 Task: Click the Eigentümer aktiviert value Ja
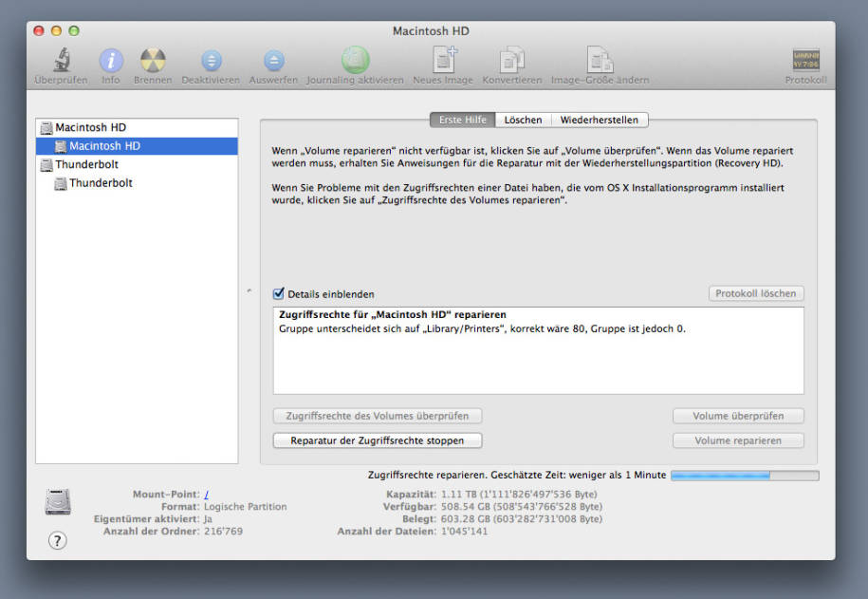(208, 519)
